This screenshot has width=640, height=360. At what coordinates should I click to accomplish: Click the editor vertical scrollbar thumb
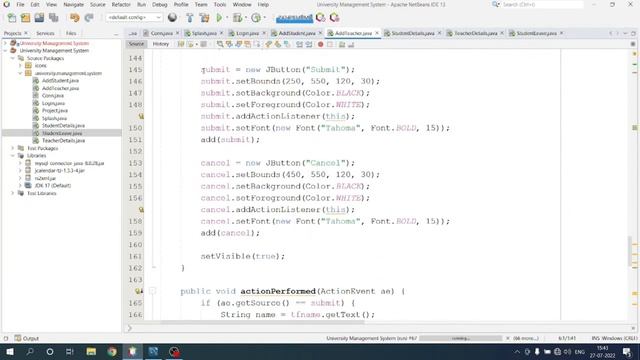pos(630,251)
